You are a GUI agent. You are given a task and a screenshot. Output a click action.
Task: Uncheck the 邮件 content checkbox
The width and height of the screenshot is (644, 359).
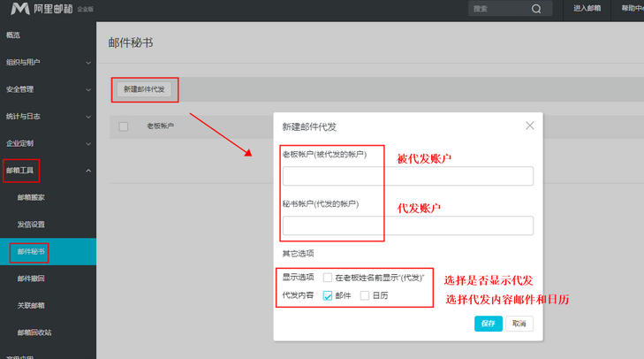(328, 295)
